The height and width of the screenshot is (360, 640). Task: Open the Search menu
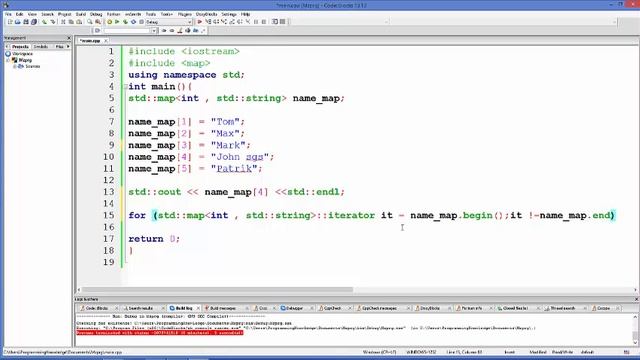[47, 14]
